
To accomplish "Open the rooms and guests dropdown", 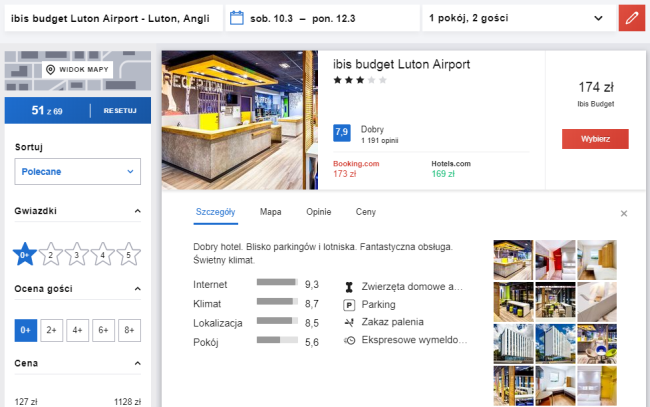I will tap(519, 18).
